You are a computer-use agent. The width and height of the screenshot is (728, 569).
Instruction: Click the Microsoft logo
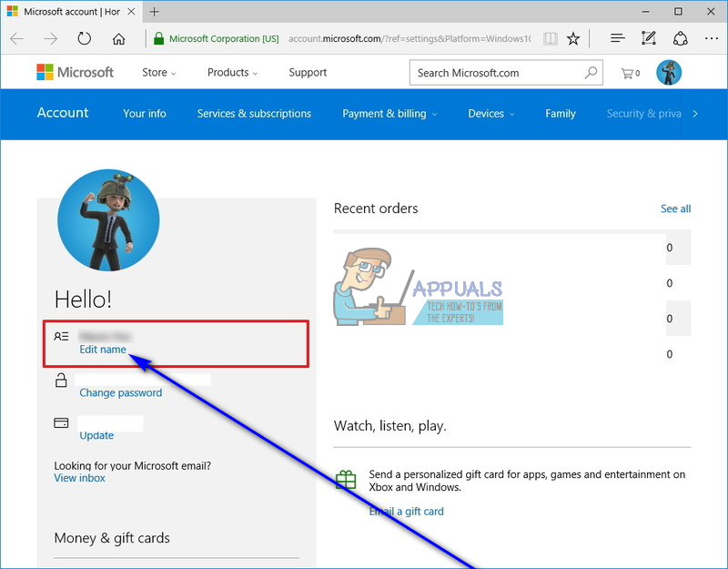tap(75, 73)
